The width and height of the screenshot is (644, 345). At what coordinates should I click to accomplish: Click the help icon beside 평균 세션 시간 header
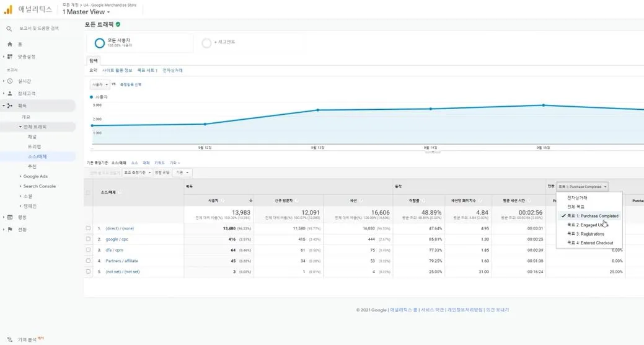(x=529, y=200)
